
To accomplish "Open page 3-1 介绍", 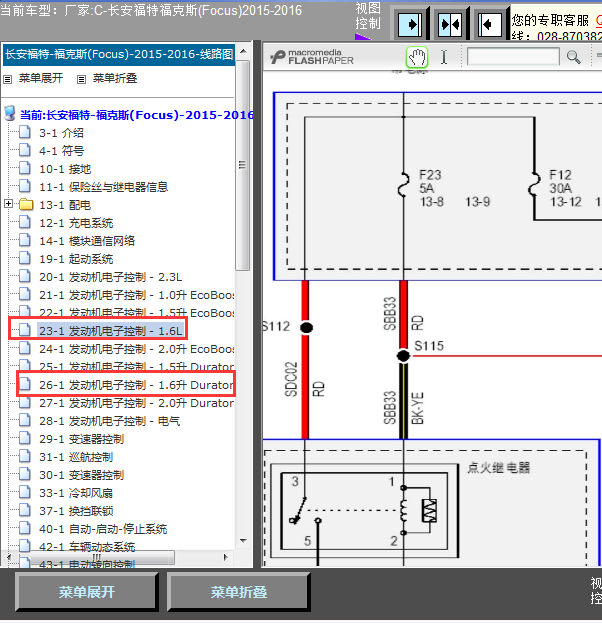I will pyautogui.click(x=61, y=133).
